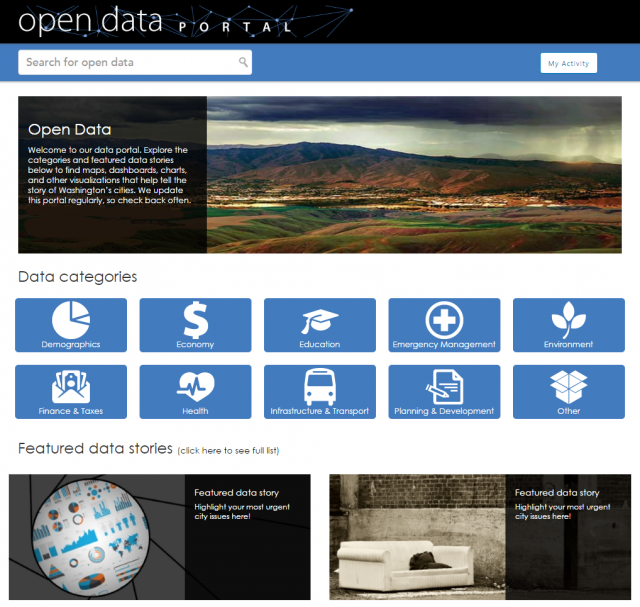
Task: Open the Economy dollar sign category
Action: (196, 325)
